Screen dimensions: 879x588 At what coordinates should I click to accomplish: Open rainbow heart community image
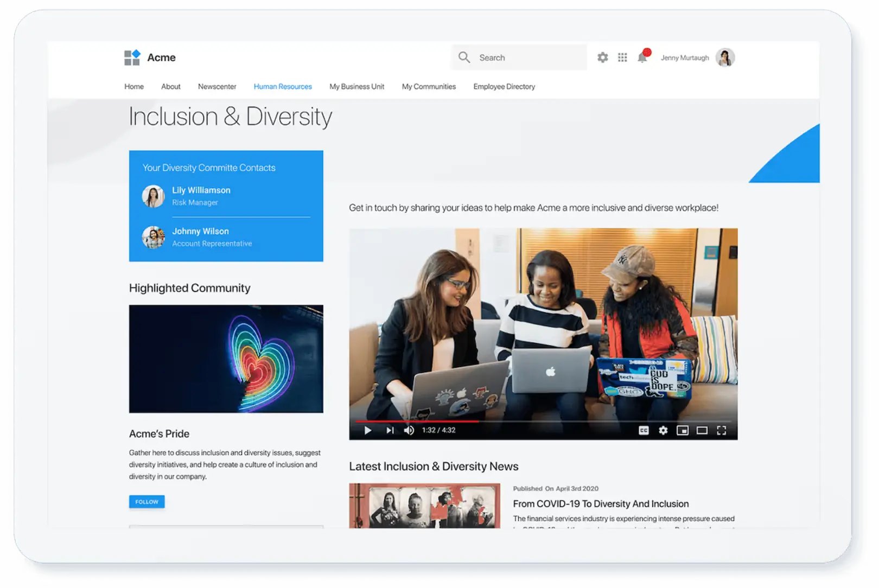pyautogui.click(x=226, y=360)
